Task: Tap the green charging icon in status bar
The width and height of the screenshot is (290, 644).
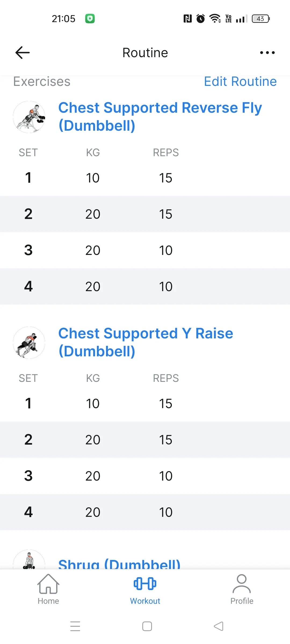Action: coord(90,19)
